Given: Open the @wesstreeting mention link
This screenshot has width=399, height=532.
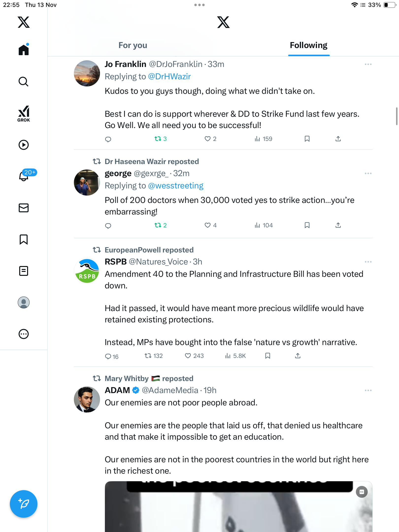Looking at the screenshot, I should coord(176,186).
